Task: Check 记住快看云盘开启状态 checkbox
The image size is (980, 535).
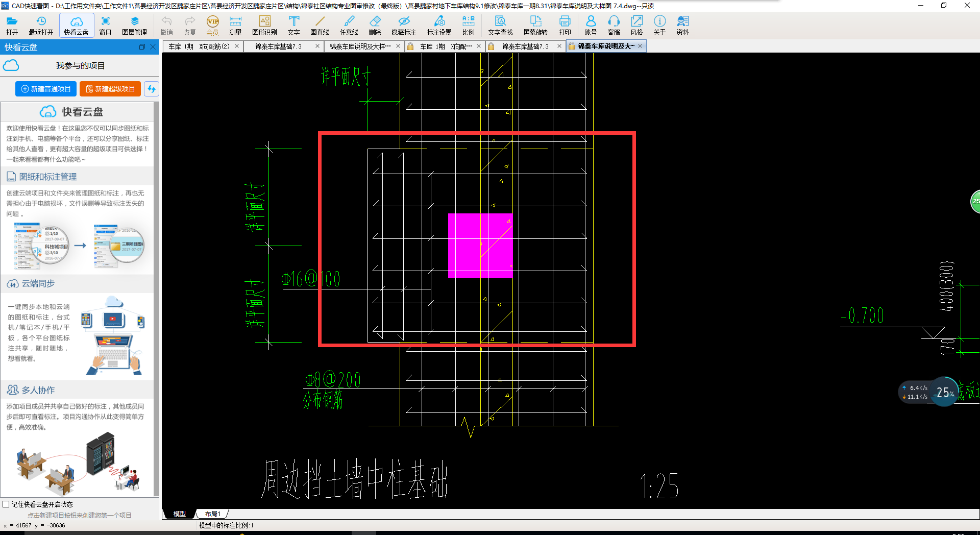Action: pyautogui.click(x=6, y=504)
